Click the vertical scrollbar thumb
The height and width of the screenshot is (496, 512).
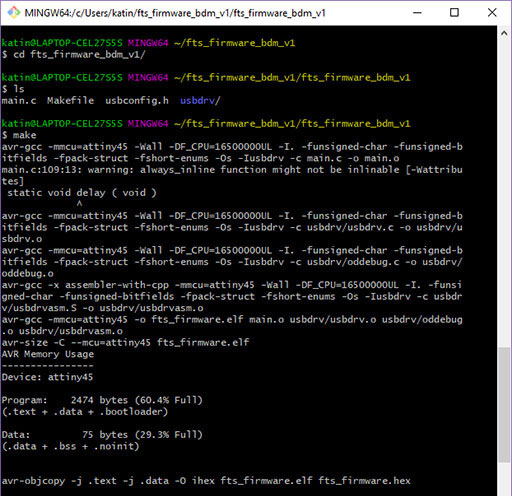(504, 404)
